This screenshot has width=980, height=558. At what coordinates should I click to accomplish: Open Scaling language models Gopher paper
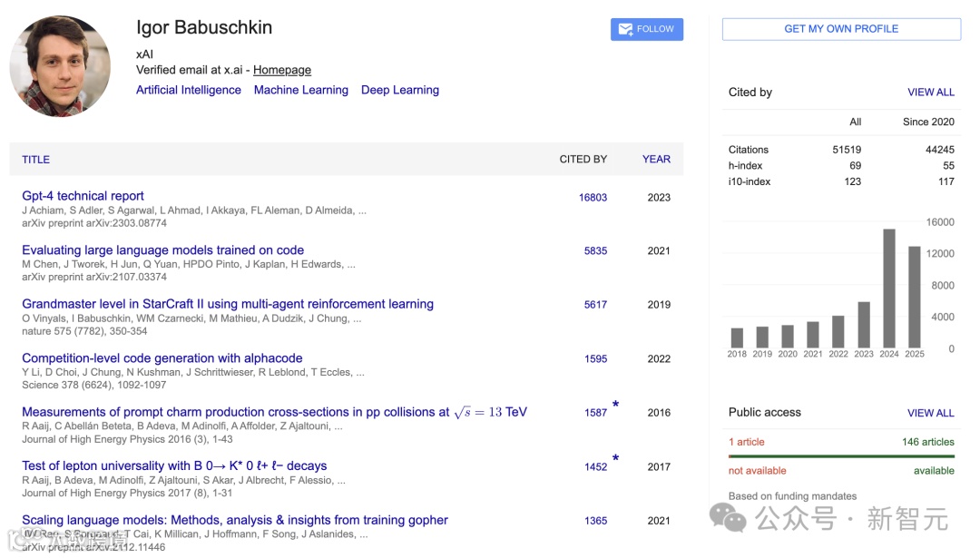(x=235, y=520)
